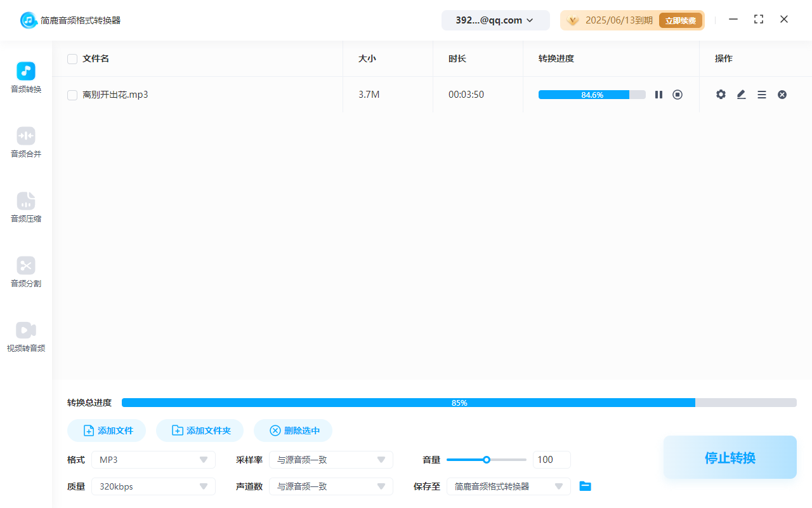The width and height of the screenshot is (812, 508).
Task: Tick the checkbox for 离别开出花.mp3
Action: coord(72,94)
